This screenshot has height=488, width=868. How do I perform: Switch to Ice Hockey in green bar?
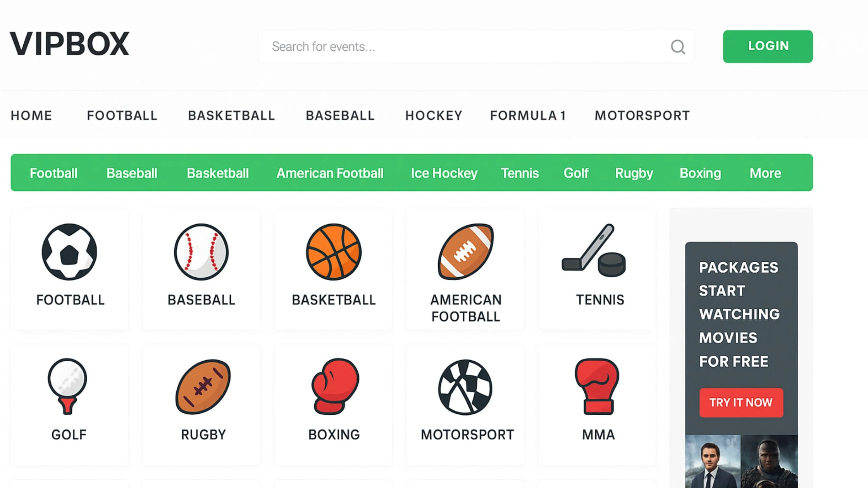[444, 173]
